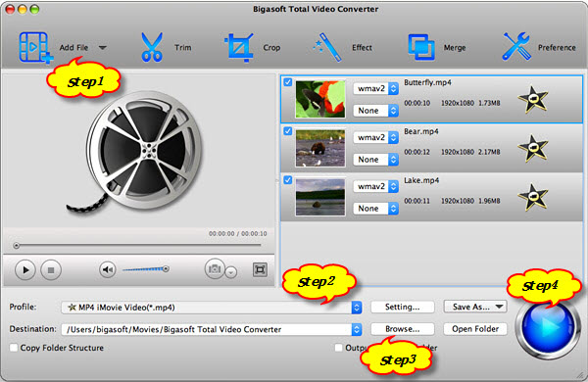Toggle full screen preview icon
Image resolution: width=588 pixels, height=382 pixels.
click(x=260, y=269)
